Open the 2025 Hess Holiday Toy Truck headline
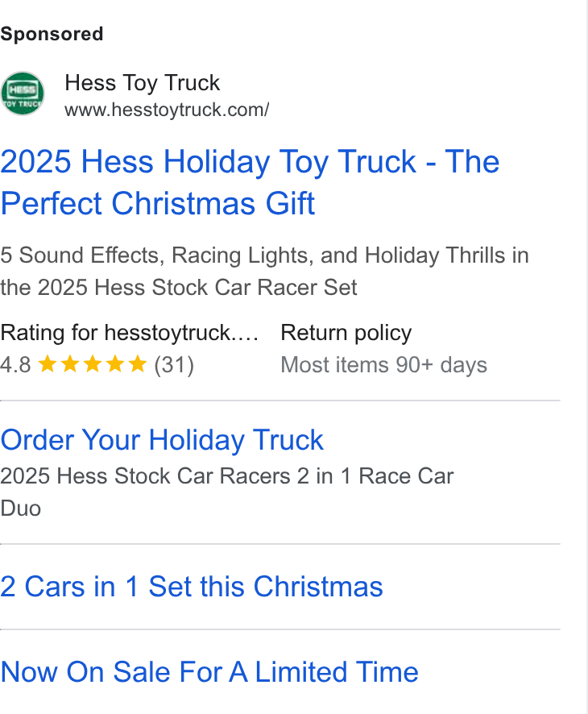The width and height of the screenshot is (588, 714). click(250, 182)
